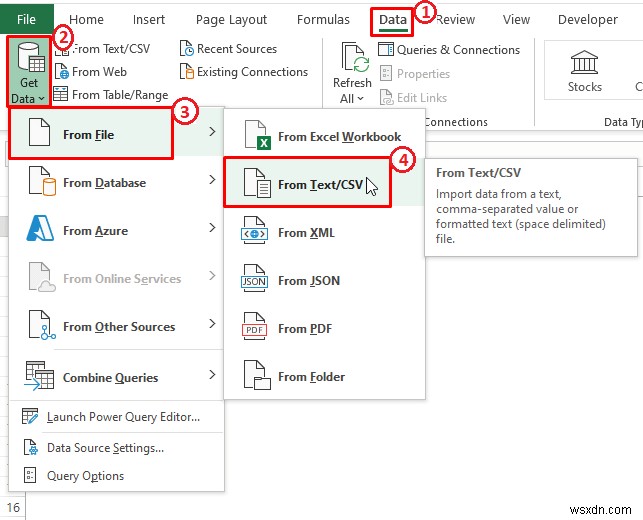Choose From Excel Workbook icon

point(257,135)
